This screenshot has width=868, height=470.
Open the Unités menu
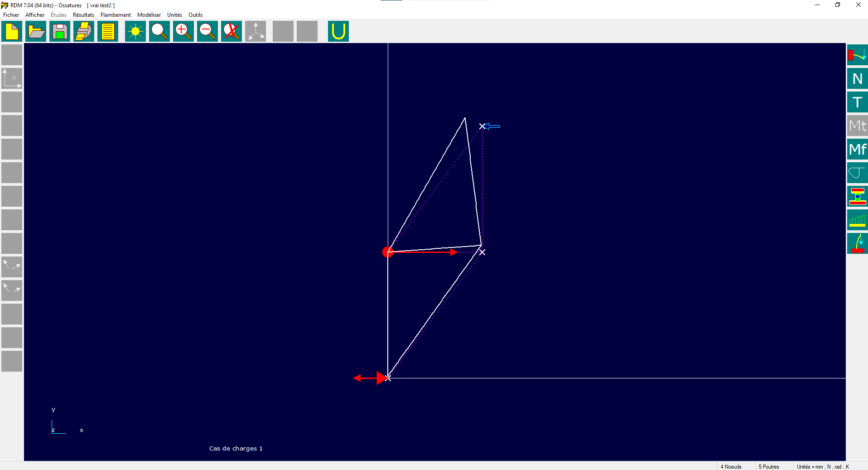174,15
